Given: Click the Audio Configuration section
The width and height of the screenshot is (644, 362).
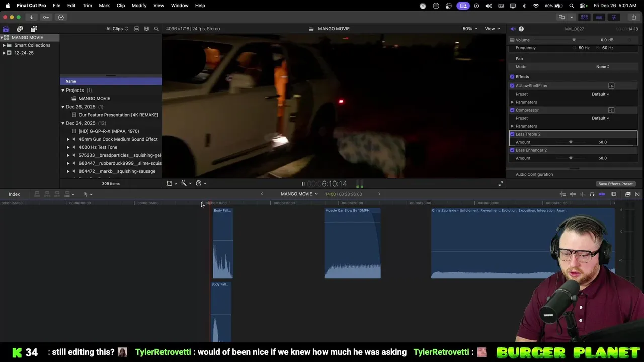Looking at the screenshot, I should tap(534, 175).
